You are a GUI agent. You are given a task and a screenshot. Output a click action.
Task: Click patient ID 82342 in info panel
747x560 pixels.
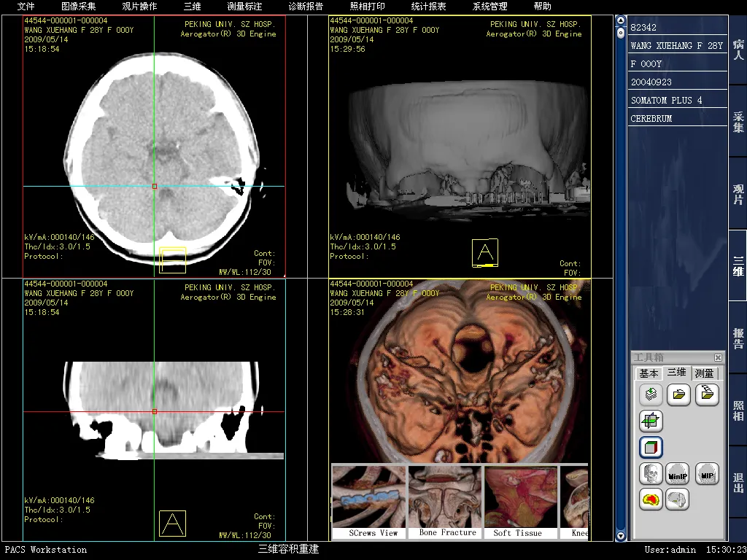click(643, 27)
